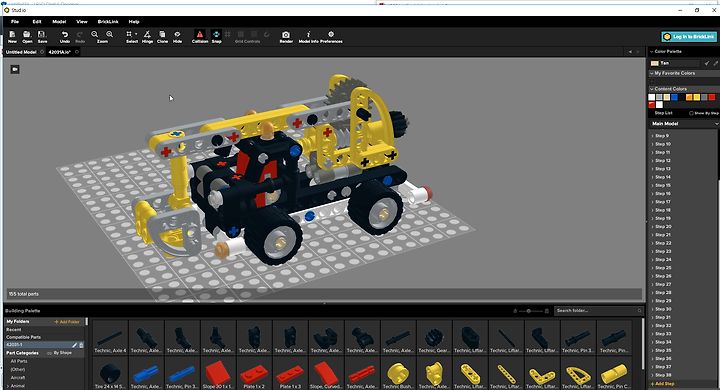Open the Render camera tool
The height and width of the screenshot is (390, 720).
coord(286,36)
